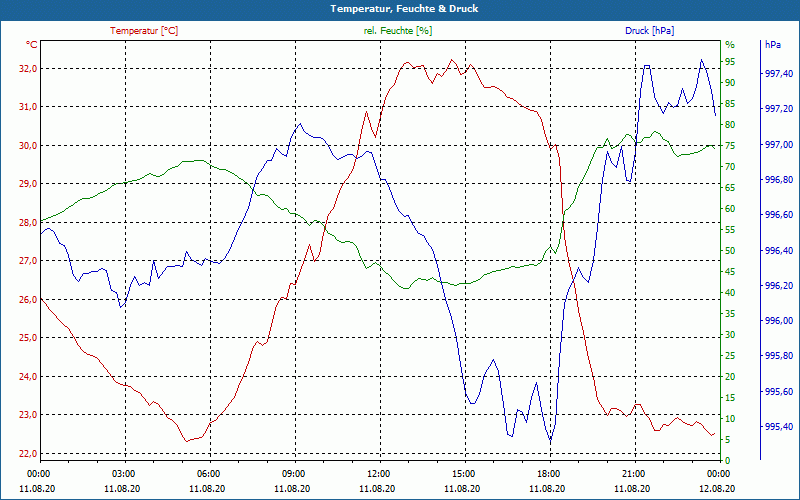800x500 pixels.
Task: Click the '996,80' pressure axis value
Action: pos(779,180)
